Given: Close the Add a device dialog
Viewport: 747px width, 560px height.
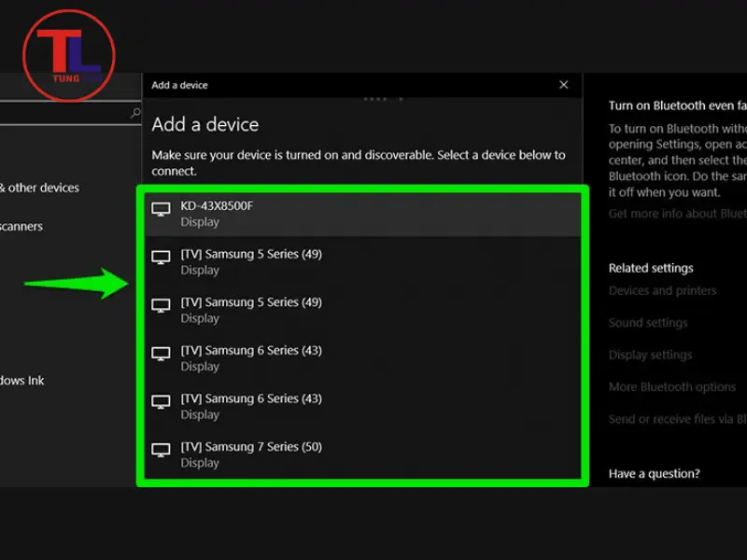Looking at the screenshot, I should [563, 85].
